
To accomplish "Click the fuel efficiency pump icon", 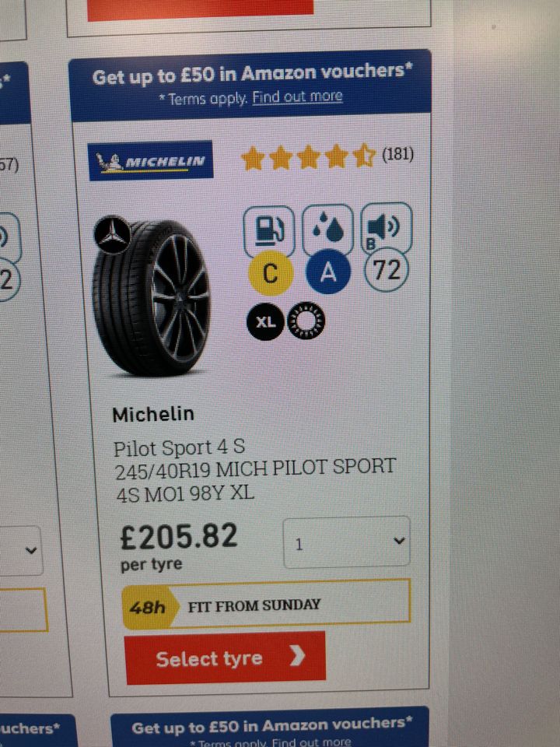I will tap(269, 230).
